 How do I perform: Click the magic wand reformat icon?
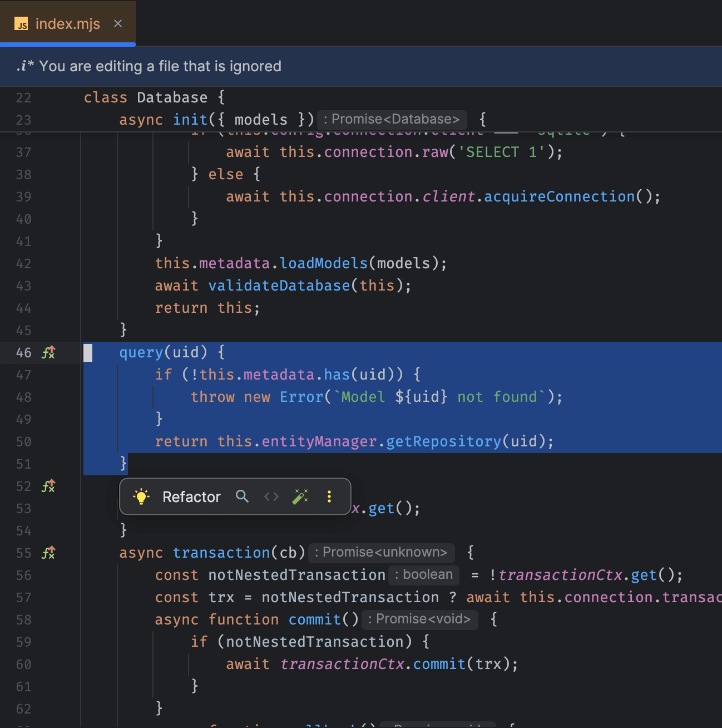point(300,496)
